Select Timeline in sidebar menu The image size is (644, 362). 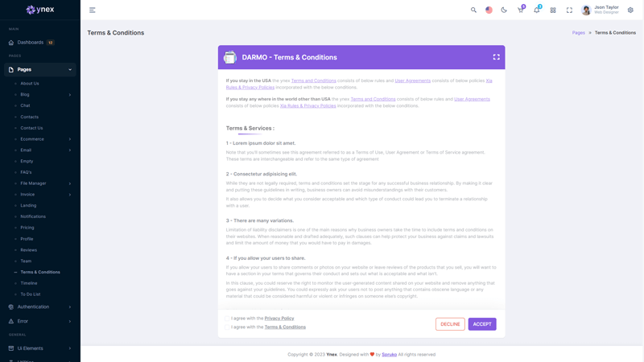[x=29, y=283]
